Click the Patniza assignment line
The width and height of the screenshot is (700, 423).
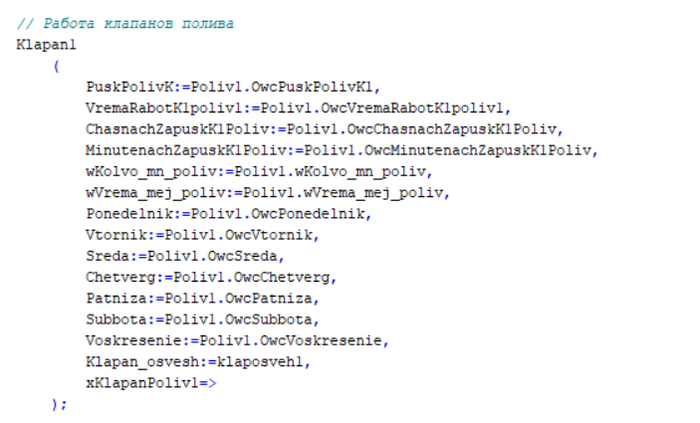(203, 298)
